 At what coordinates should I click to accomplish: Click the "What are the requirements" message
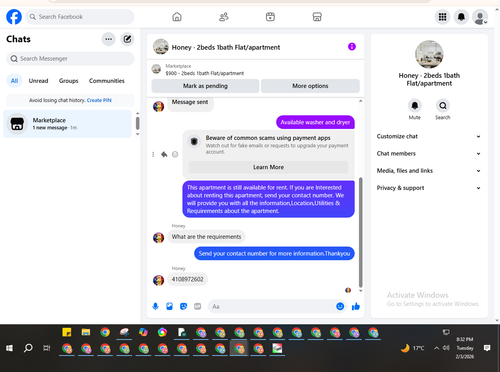coord(206,237)
